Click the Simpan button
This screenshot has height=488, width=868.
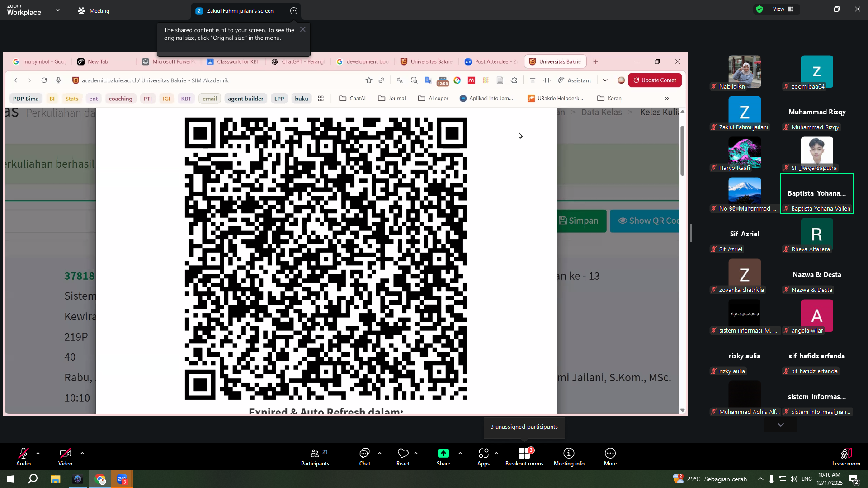pos(581,221)
